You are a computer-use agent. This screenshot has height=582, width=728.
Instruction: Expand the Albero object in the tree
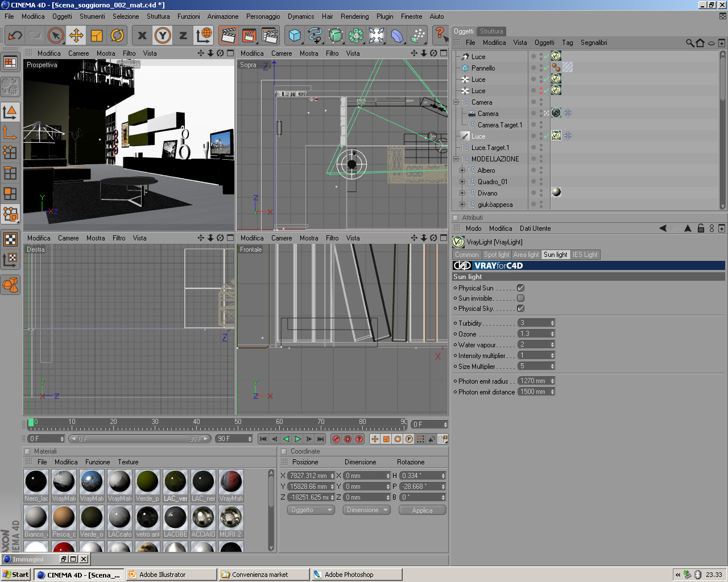point(462,171)
